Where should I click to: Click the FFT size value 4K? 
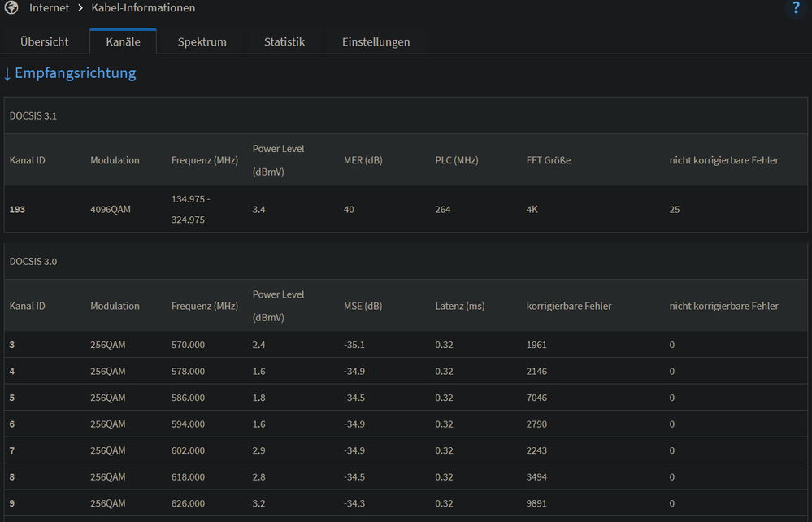(532, 209)
